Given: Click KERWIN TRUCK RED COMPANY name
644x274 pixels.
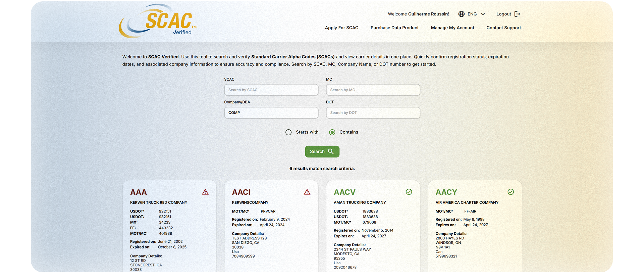Looking at the screenshot, I should (x=159, y=202).
